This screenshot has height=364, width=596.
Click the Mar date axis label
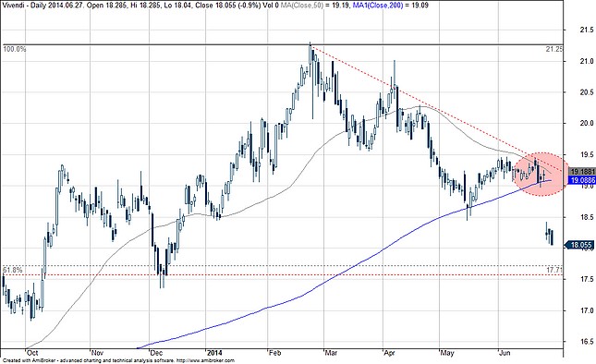tap(332, 353)
